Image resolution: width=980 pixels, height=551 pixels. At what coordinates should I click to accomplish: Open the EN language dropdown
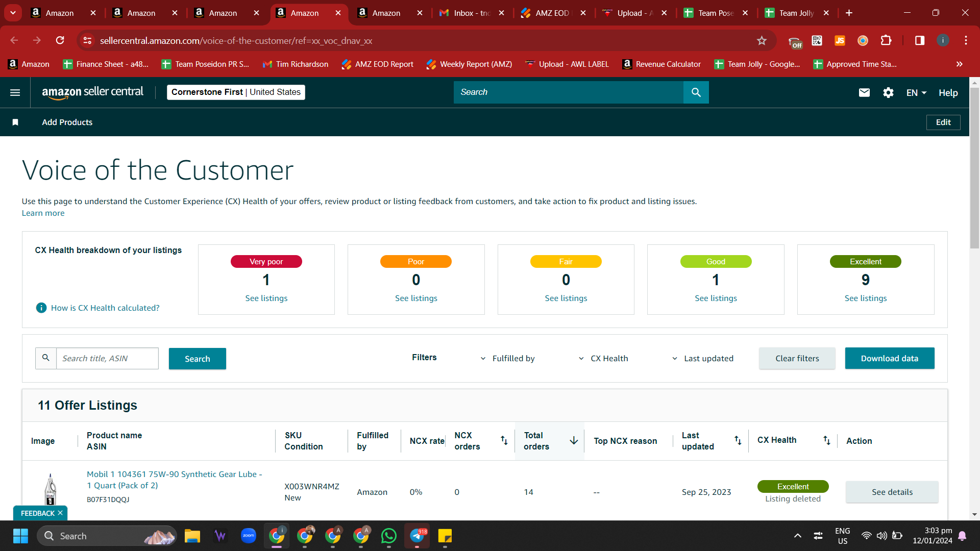916,92
